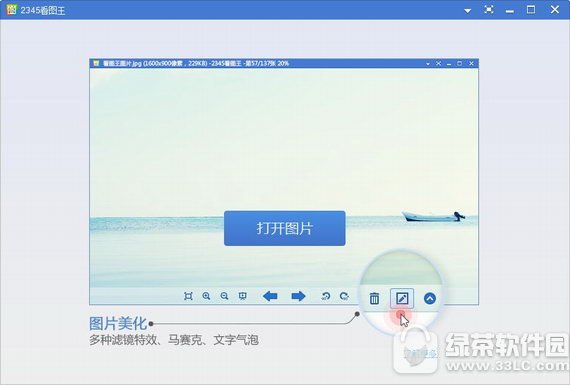The image size is (570, 385).
Task: Zoom in using the magnifier plus icon
Action: coord(206,296)
